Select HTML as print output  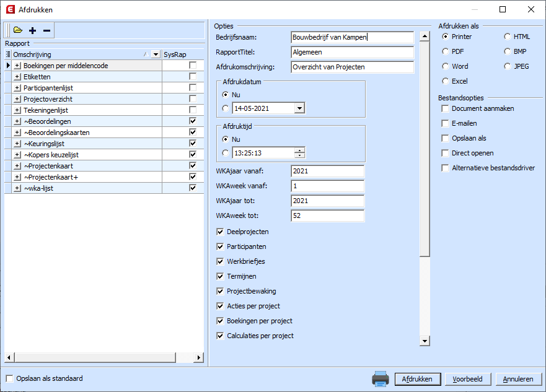tap(508, 37)
